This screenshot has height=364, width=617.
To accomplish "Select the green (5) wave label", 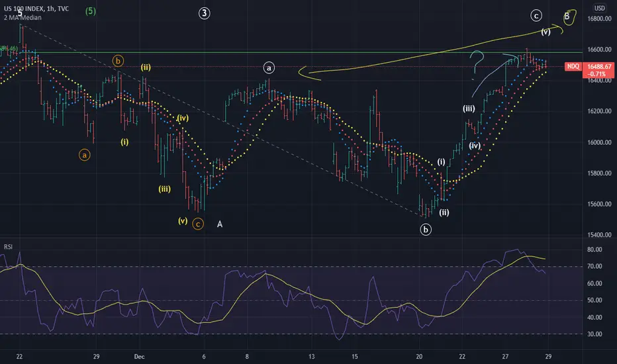I will coord(91,11).
